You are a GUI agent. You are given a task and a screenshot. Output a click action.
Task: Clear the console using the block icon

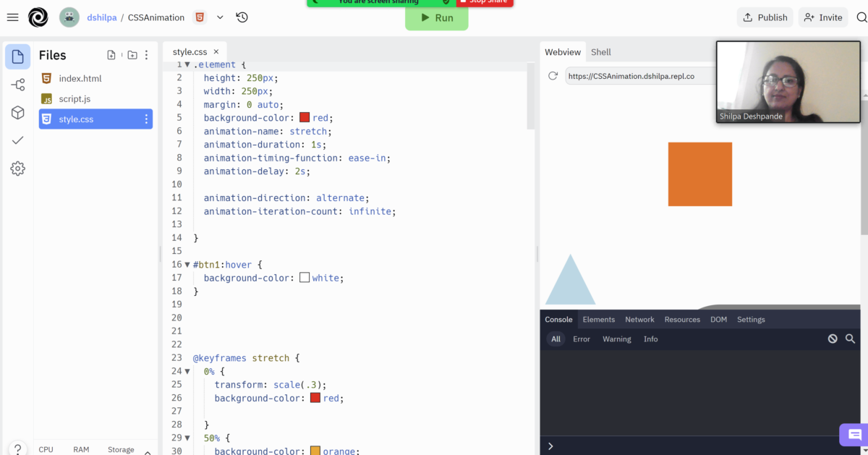pos(833,339)
